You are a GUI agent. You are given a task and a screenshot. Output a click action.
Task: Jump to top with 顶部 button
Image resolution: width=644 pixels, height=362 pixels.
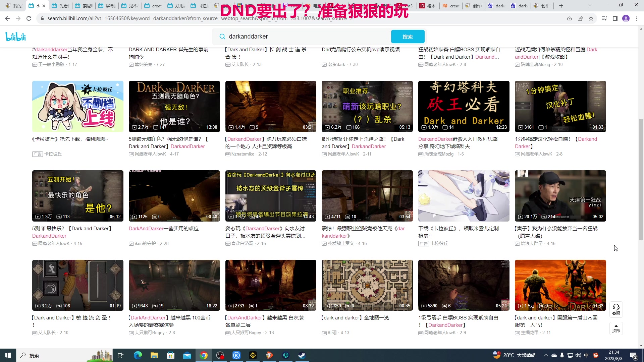coord(616,328)
